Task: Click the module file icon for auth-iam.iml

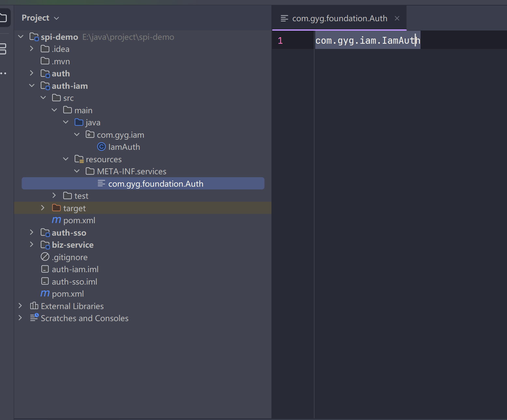Action: (45, 269)
